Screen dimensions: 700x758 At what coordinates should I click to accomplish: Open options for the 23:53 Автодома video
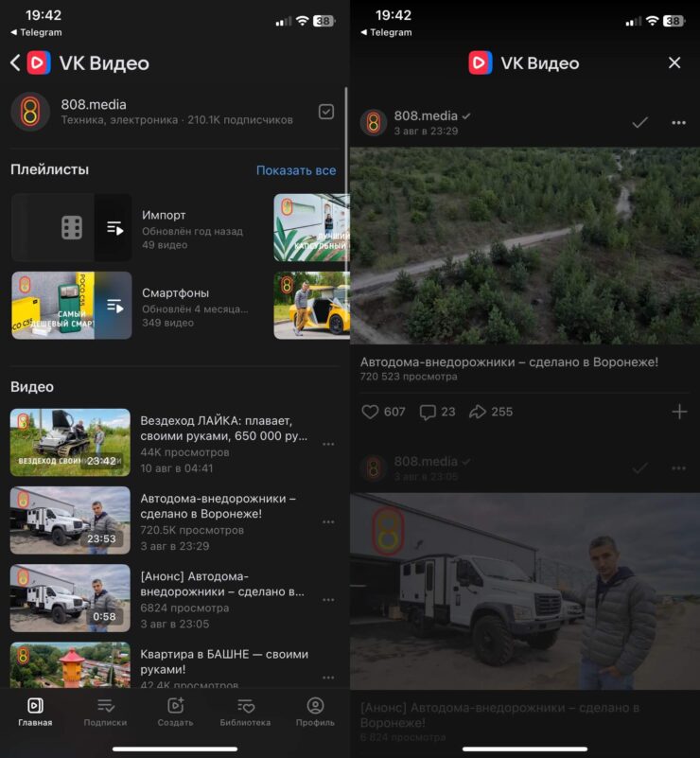(328, 521)
